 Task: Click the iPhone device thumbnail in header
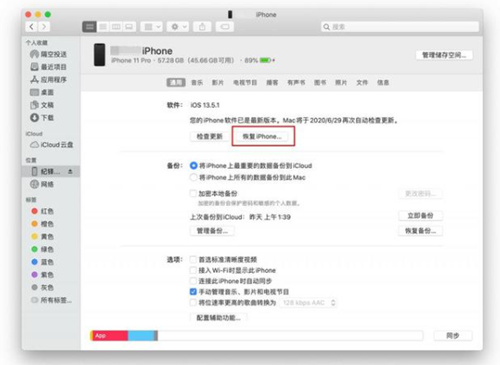[99, 55]
